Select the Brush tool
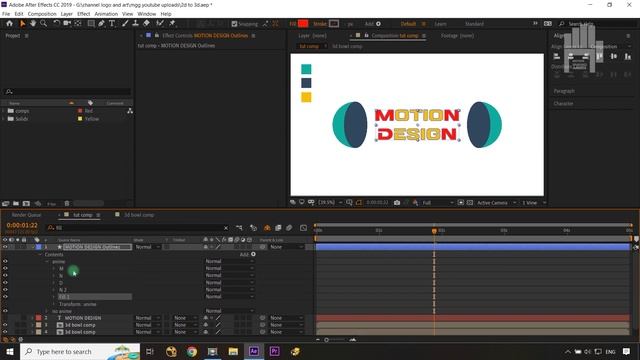The height and width of the screenshot is (360, 640). click(x=125, y=24)
